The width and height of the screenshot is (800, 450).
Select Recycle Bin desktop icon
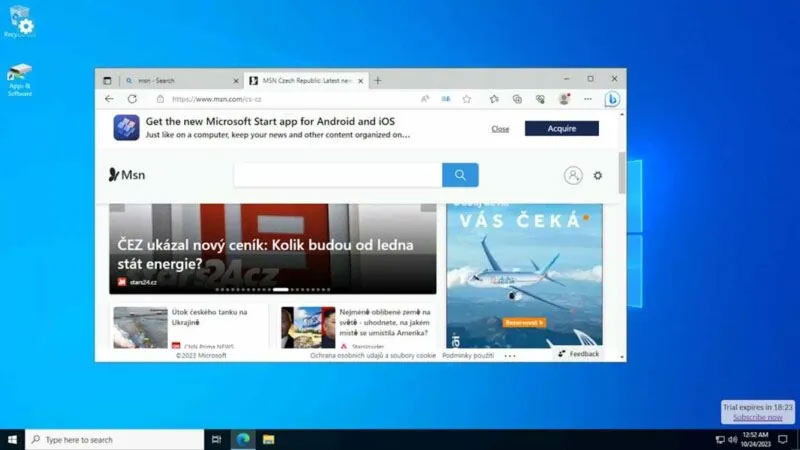(x=19, y=21)
